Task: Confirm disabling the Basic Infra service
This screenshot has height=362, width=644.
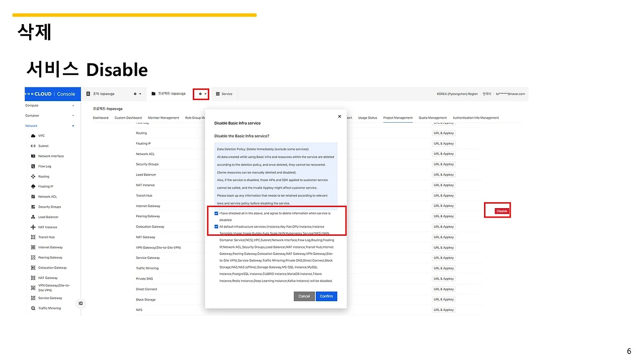Action: point(327,297)
